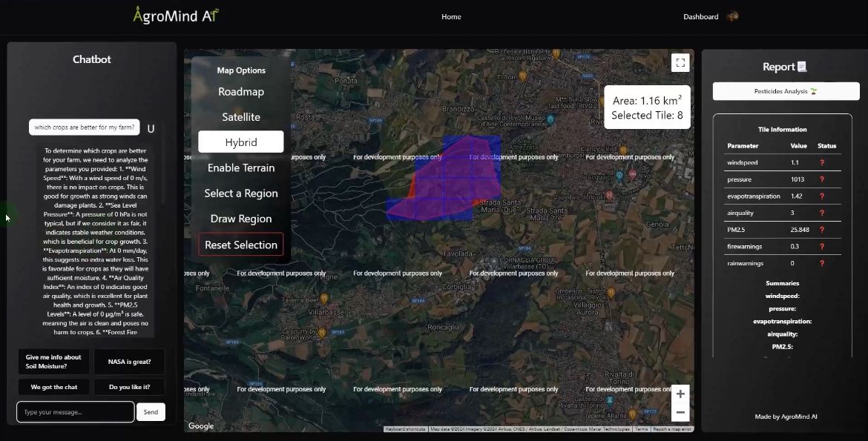The height and width of the screenshot is (441, 868).
Task: Click the Rivoli Rigatony restaurant pin
Action: coord(556,53)
